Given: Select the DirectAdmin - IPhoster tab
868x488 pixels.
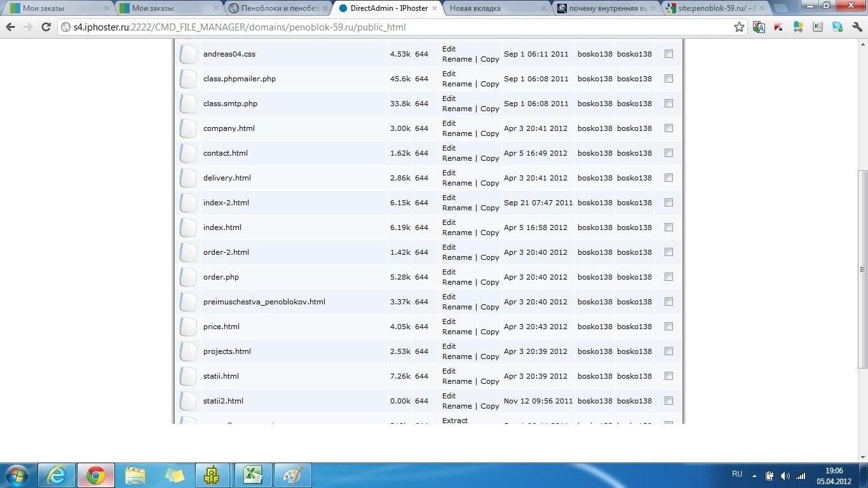Looking at the screenshot, I should 386,8.
